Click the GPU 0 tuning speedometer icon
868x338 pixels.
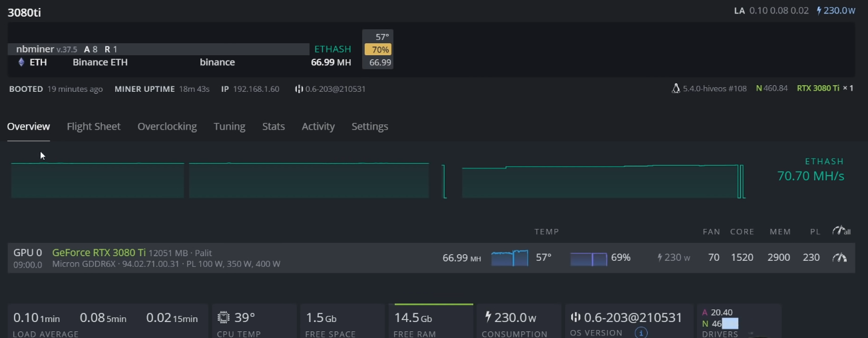(x=839, y=257)
